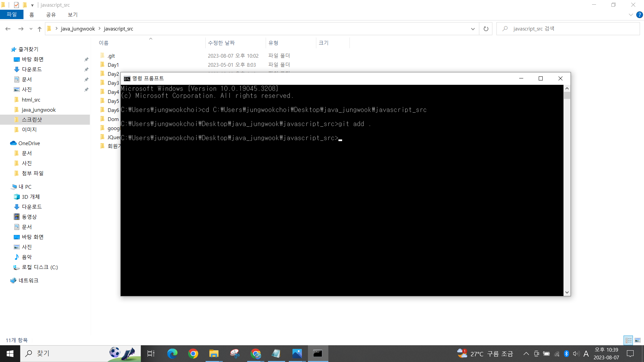The width and height of the screenshot is (644, 362).
Task: Launch the Snipping Tool from the taskbar
Action: [235, 354]
